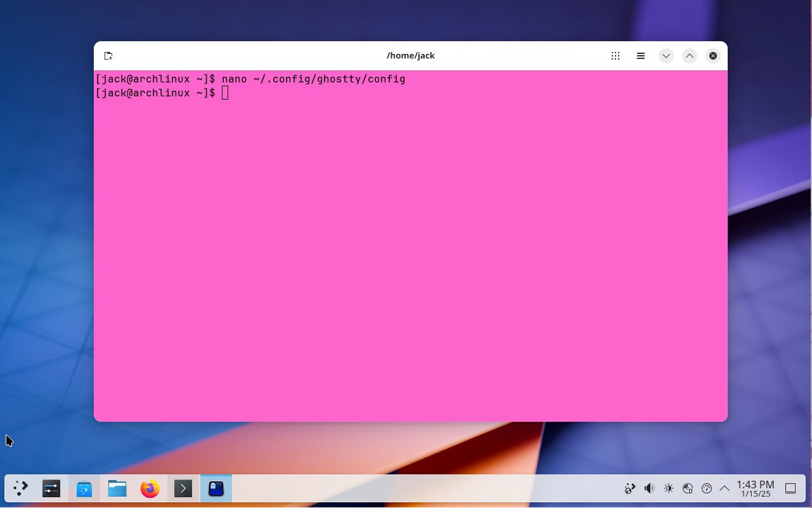Open the Ghostty hamburger menu
The width and height of the screenshot is (812, 508).
click(x=641, y=56)
